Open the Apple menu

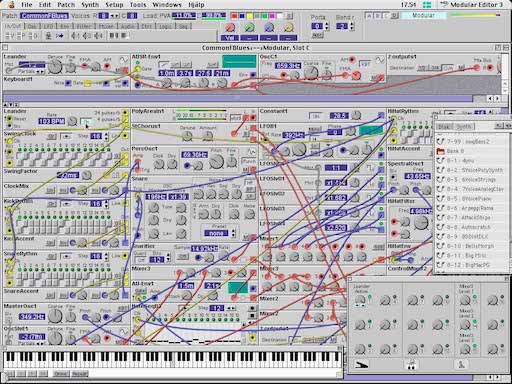coord(11,5)
